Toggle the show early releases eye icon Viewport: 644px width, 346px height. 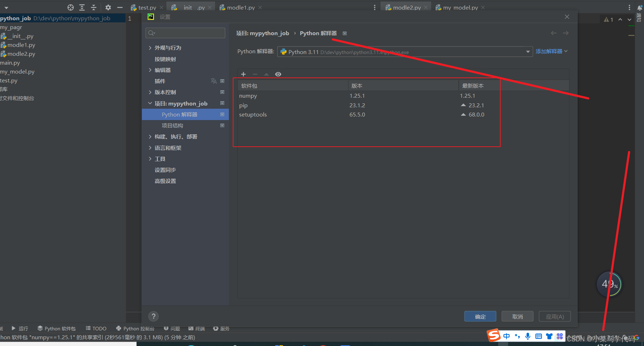pos(278,74)
